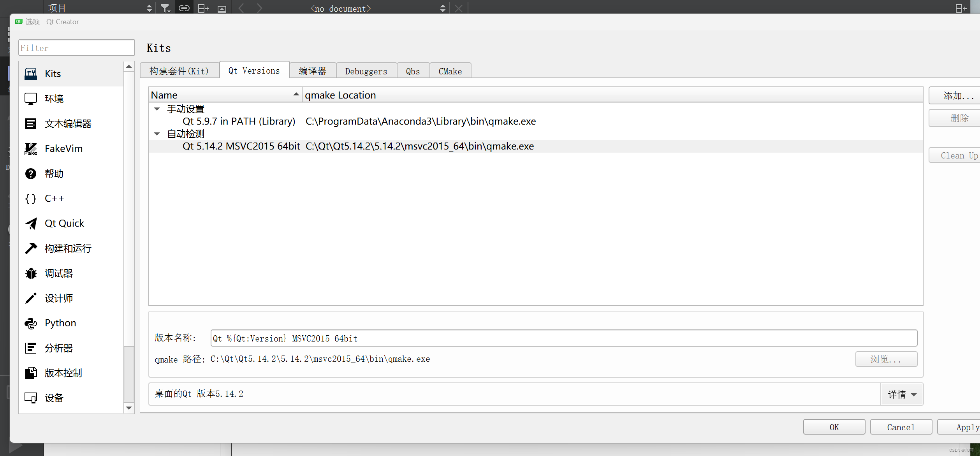Screen dimensions: 980x456
Task: Select the Python settings page
Action: [60, 323]
